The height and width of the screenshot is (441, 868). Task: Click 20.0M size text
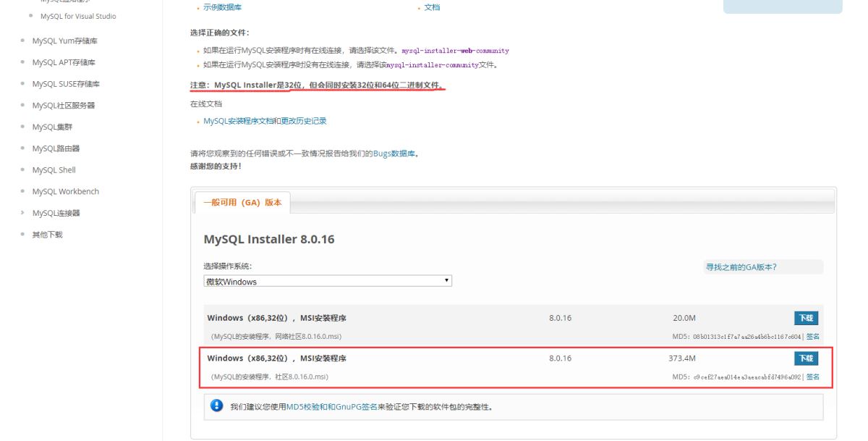point(684,318)
